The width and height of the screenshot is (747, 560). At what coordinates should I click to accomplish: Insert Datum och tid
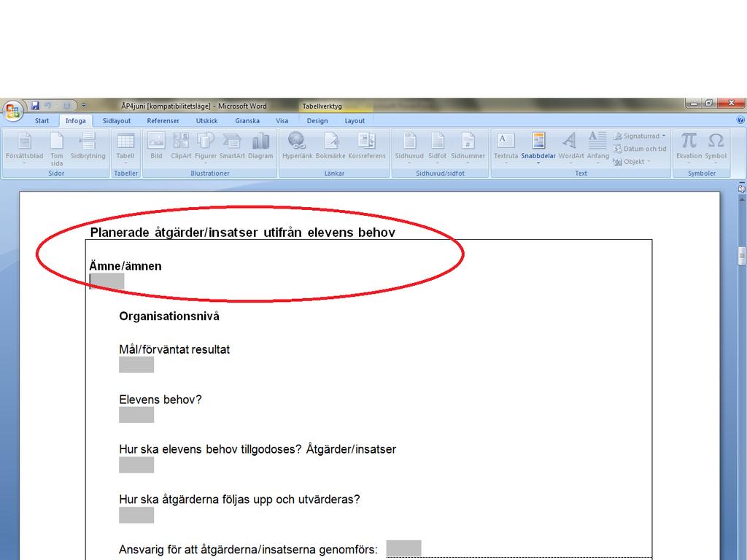640,149
